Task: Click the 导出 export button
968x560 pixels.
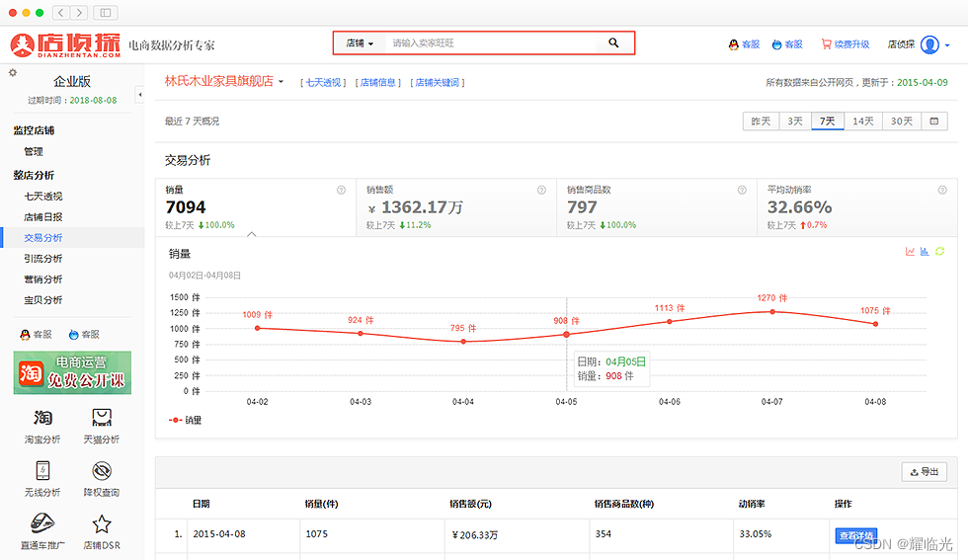Action: [x=925, y=472]
